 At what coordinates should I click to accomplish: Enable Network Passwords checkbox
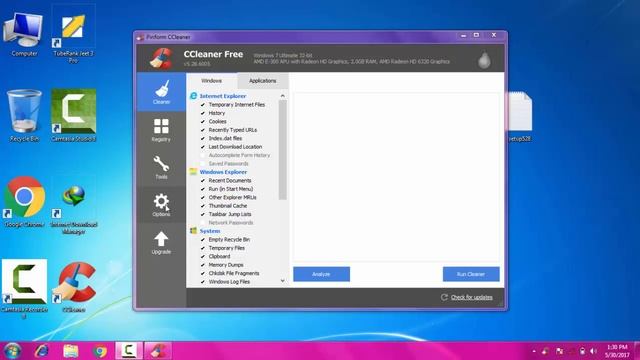[x=203, y=222]
